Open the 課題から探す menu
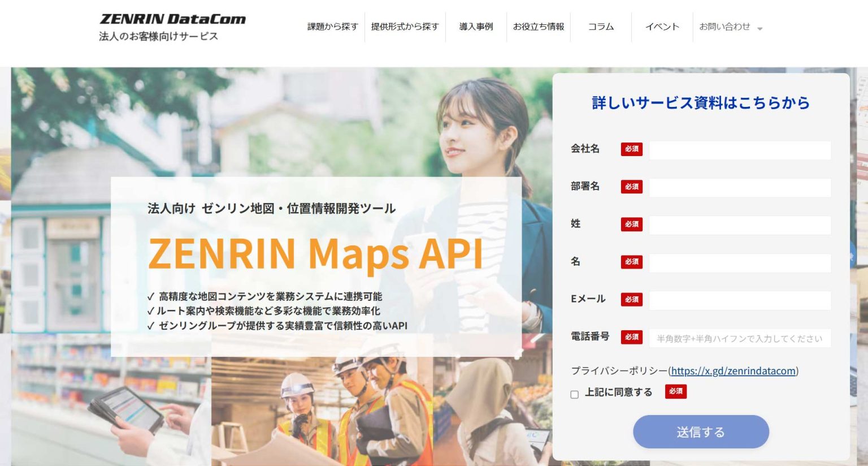Screen dimensions: 868x466 331,26
